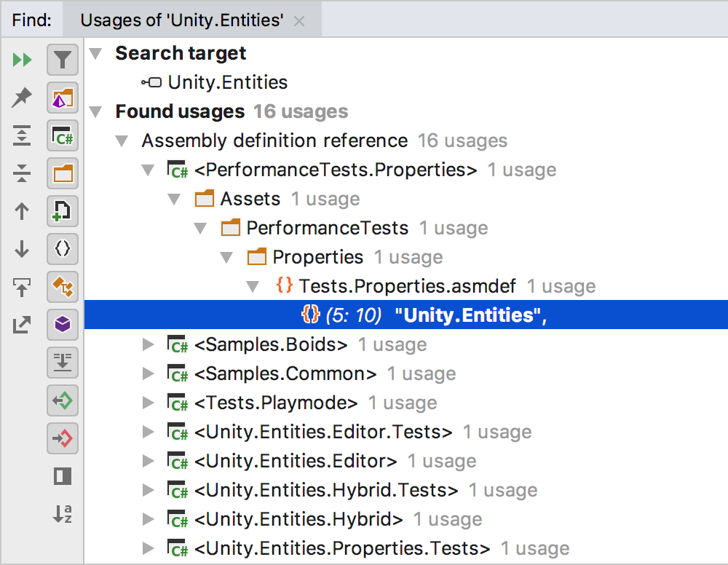Toggle group by file button
This screenshot has height=565, width=728.
62,211
